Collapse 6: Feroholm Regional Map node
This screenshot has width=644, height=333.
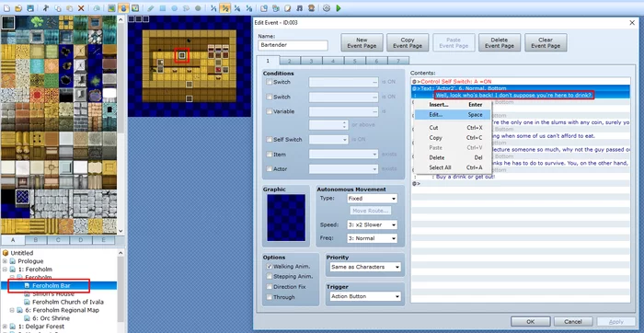pyautogui.click(x=12, y=310)
